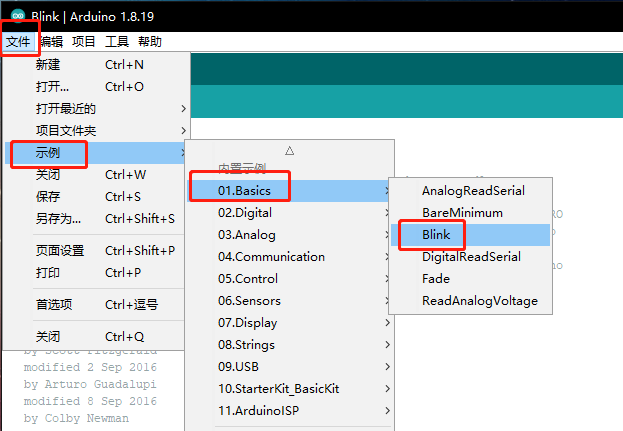Expand the 打开最近的 submenu
Viewport: 623px width, 431px height.
[x=95, y=108]
